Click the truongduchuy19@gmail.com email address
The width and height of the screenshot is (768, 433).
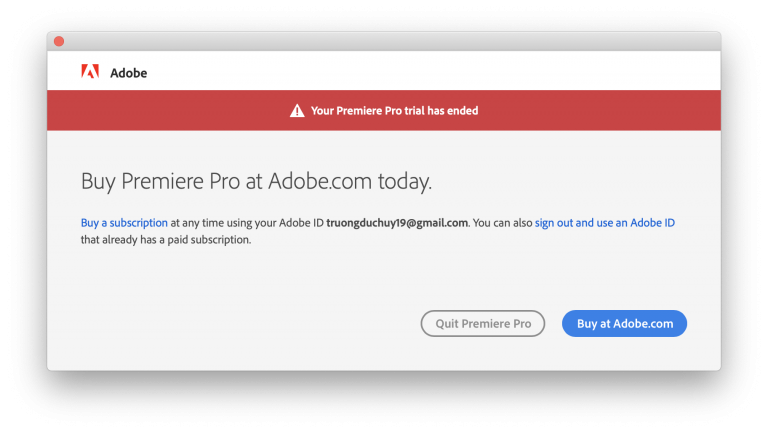pos(397,223)
